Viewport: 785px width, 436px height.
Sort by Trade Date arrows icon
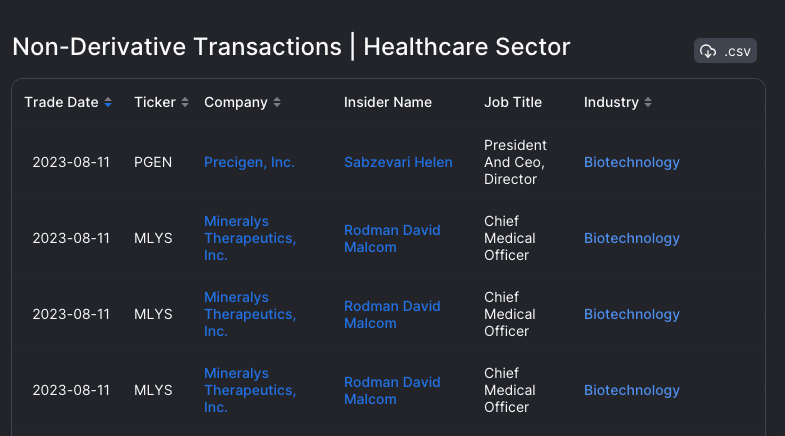point(108,102)
